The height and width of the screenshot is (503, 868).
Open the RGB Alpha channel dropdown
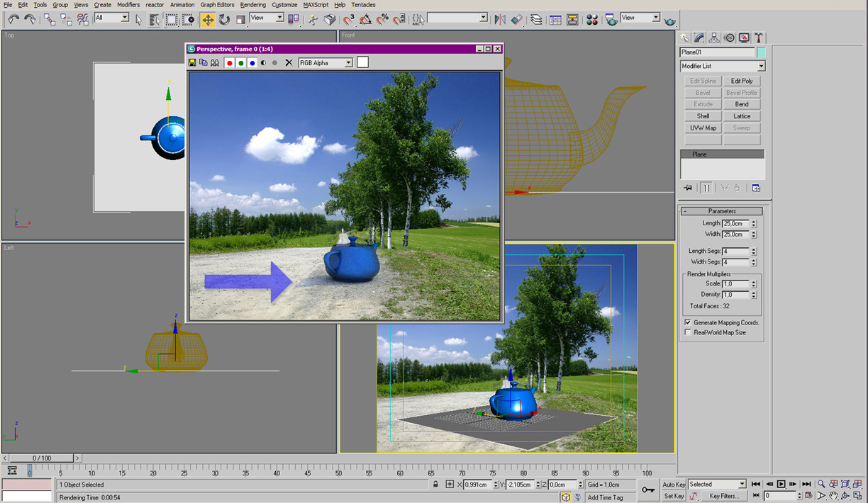coord(348,63)
